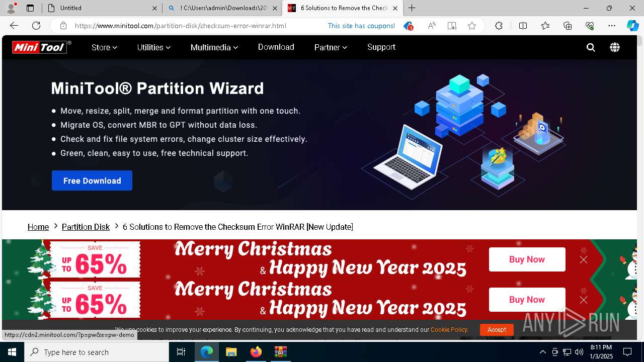Expand the Multimedia dropdown menu

[x=214, y=47]
